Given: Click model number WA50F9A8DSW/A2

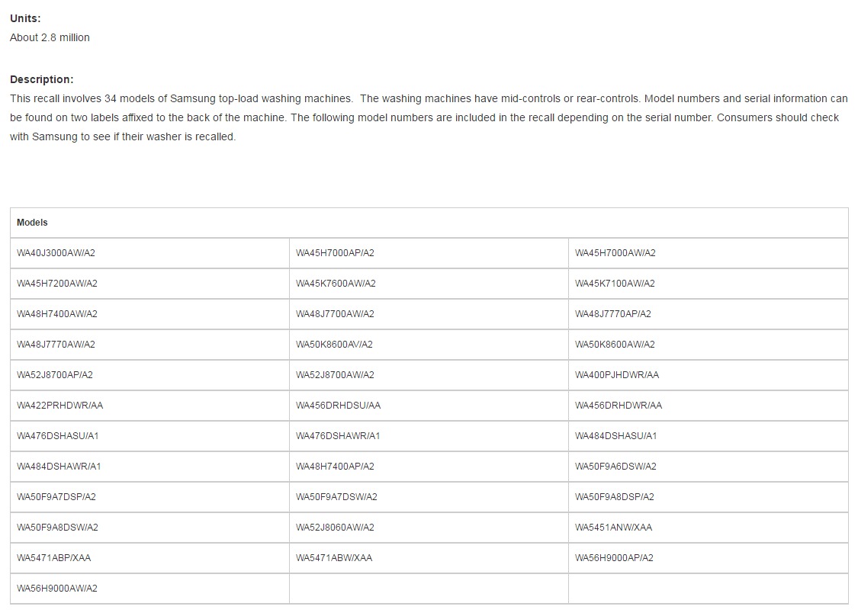Looking at the screenshot, I should click(x=57, y=528).
